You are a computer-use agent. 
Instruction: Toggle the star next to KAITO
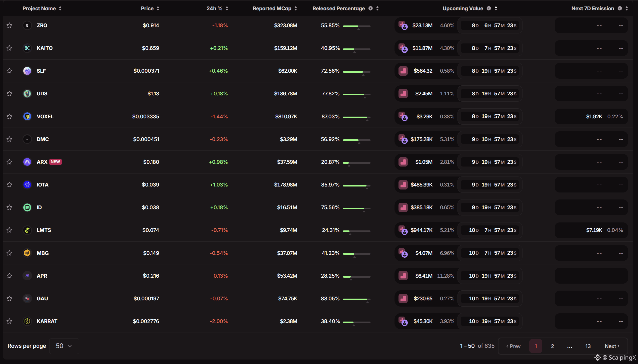(9, 48)
